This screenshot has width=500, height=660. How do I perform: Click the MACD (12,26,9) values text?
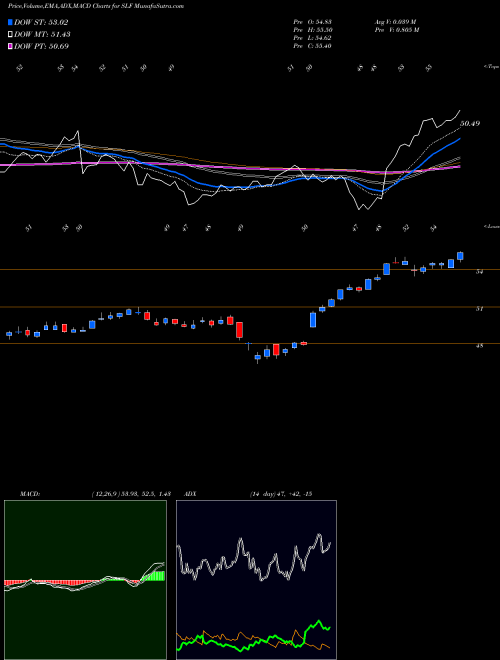(131, 494)
